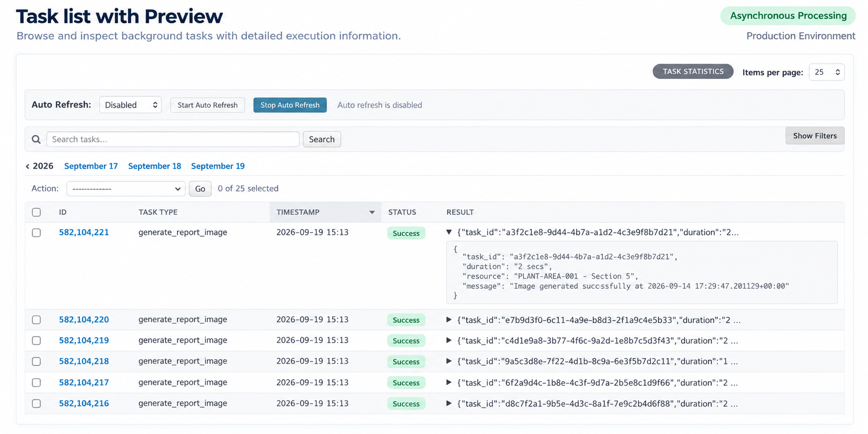
Task: Click the timestamp of task 582,104,217
Action: click(312, 382)
